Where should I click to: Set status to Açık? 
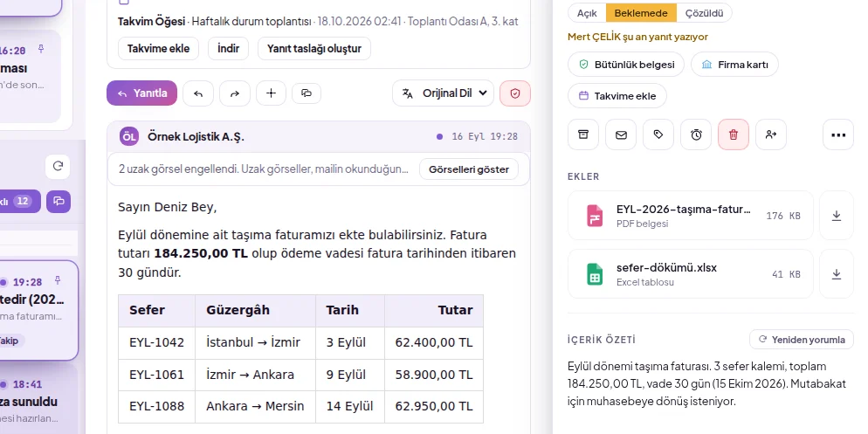coord(587,13)
